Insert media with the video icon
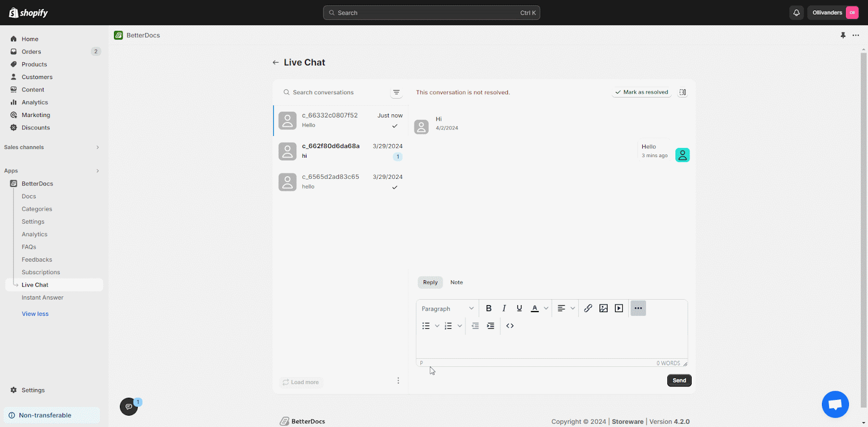This screenshot has height=427, width=868. coord(619,308)
